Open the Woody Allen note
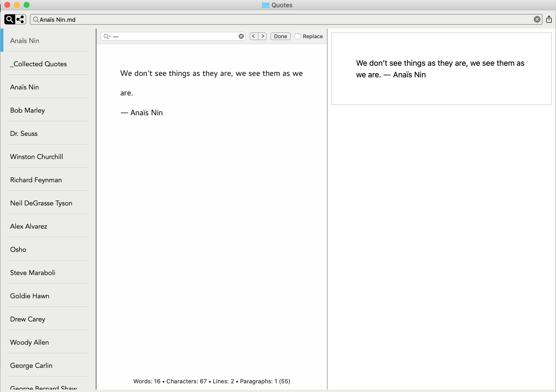Viewport: 556px width, 392px height. tap(29, 342)
